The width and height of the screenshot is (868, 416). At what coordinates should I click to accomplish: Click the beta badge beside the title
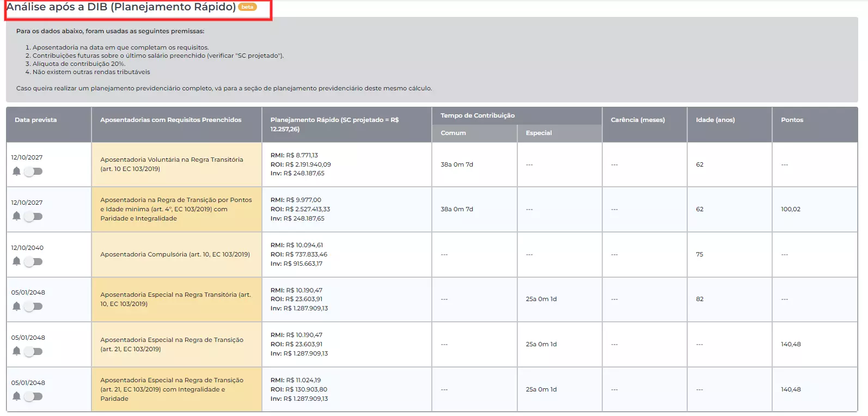pos(247,7)
